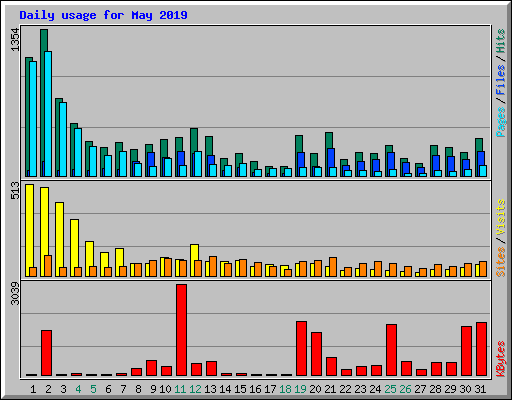Click the red KBytes bar for day 25
Viewport: 512px width, 400px height.
pyautogui.click(x=391, y=350)
